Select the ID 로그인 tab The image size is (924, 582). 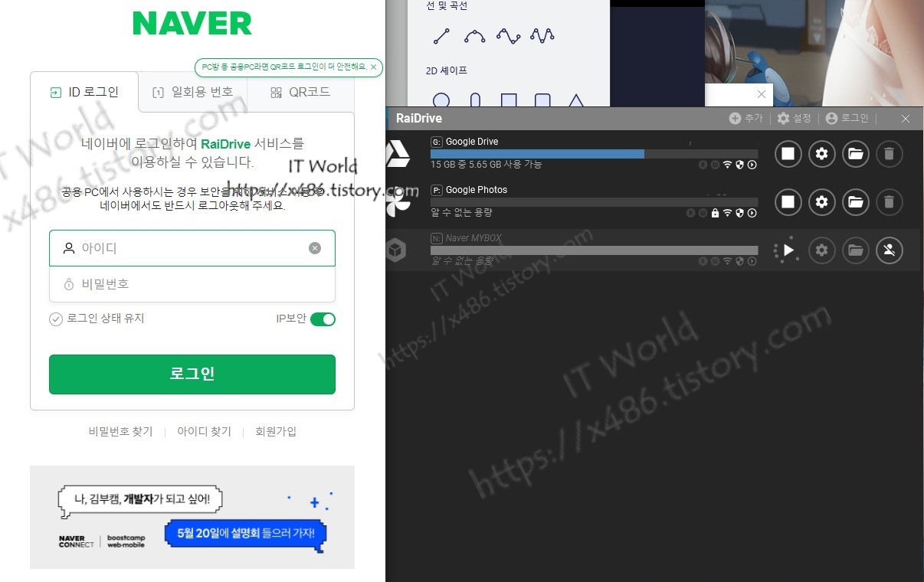tap(84, 93)
